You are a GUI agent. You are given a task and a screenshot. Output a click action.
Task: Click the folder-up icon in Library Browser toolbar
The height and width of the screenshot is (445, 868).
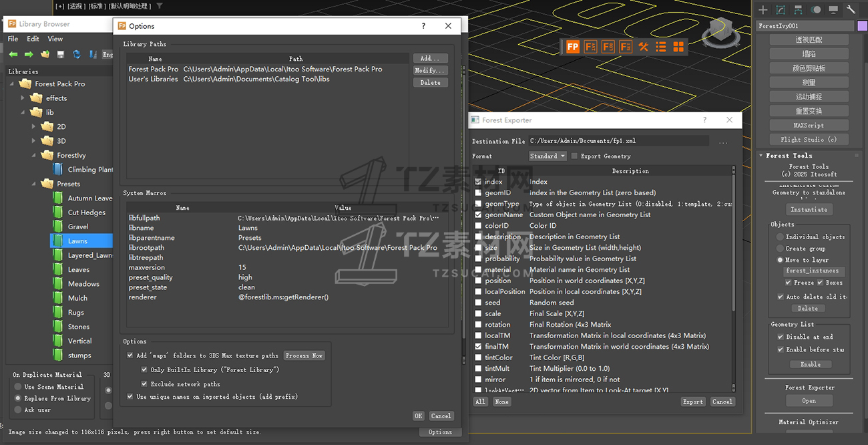pos(45,54)
